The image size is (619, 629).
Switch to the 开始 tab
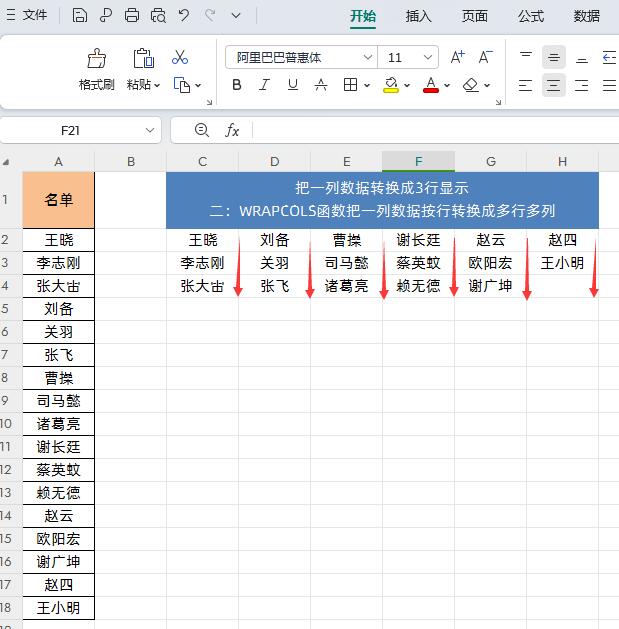(x=363, y=16)
